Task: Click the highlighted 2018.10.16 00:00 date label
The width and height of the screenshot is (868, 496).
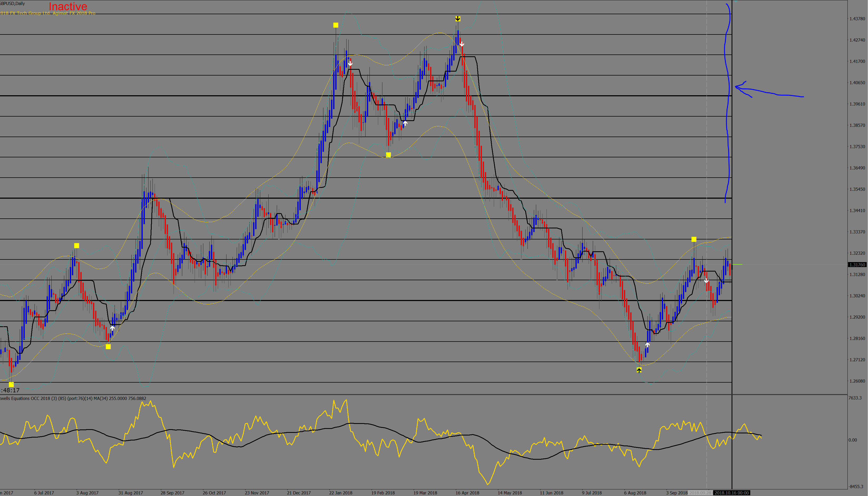Action: (732, 493)
